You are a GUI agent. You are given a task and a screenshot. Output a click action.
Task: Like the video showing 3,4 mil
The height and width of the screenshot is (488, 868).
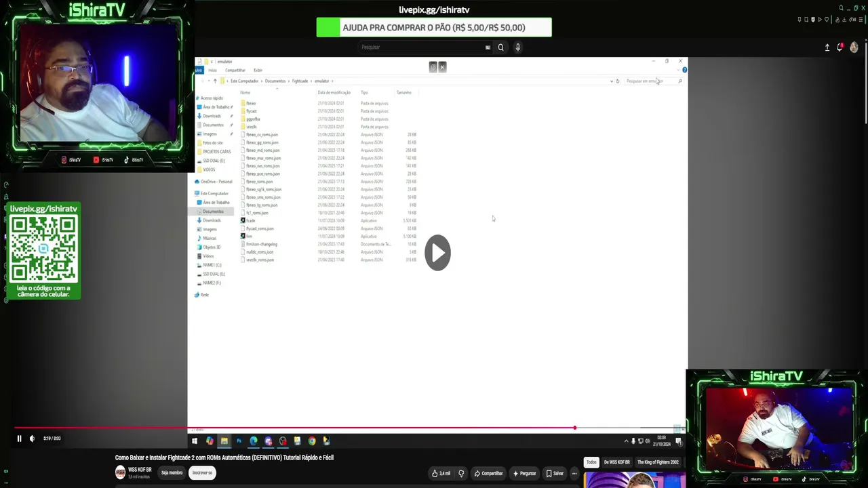441,473
